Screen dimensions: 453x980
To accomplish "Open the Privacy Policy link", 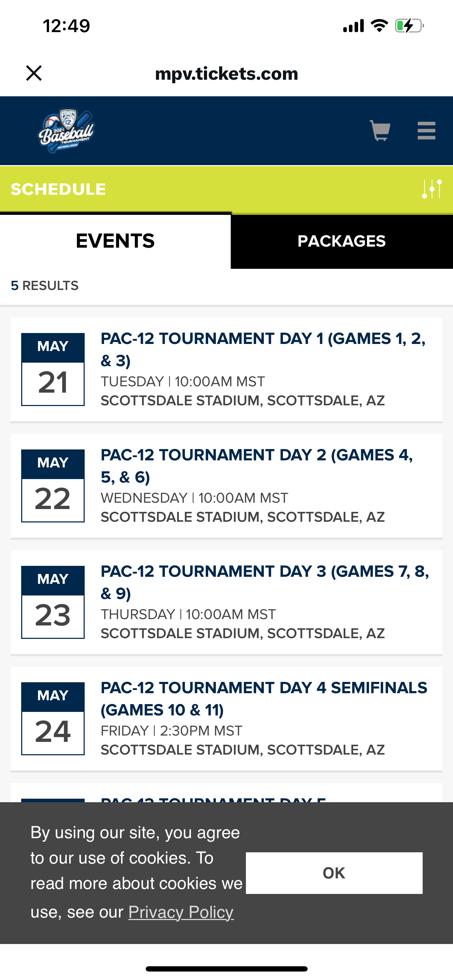I will pyautogui.click(x=181, y=912).
